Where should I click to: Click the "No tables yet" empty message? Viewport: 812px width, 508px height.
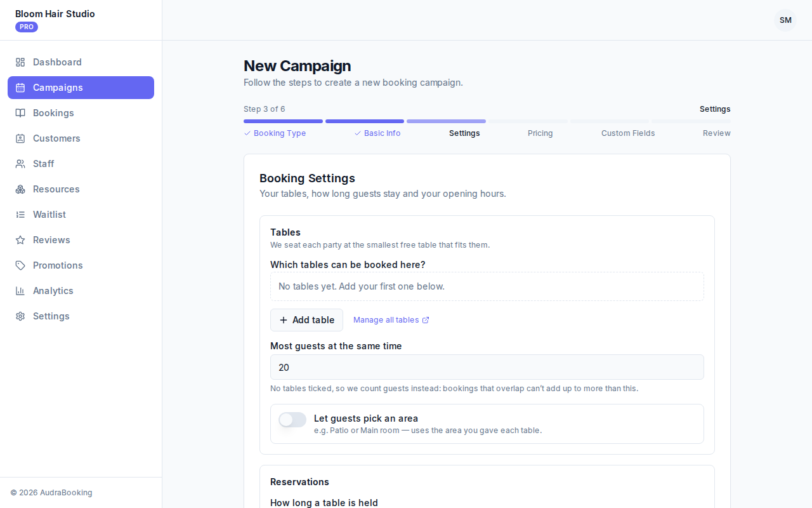pyautogui.click(x=487, y=286)
